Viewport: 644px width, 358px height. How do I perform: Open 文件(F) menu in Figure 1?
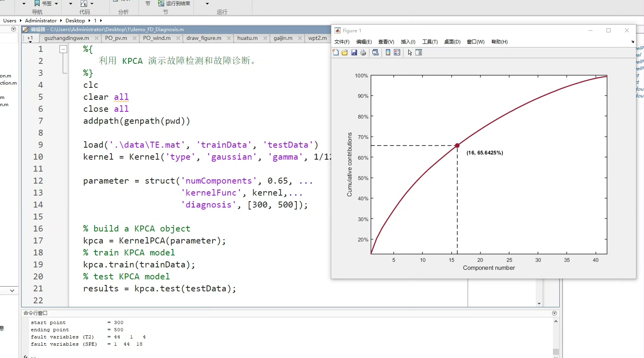click(342, 42)
